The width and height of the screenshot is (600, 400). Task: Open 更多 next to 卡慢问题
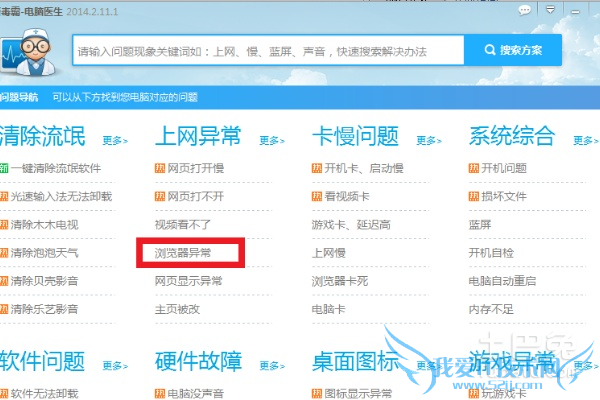pyautogui.click(x=429, y=141)
